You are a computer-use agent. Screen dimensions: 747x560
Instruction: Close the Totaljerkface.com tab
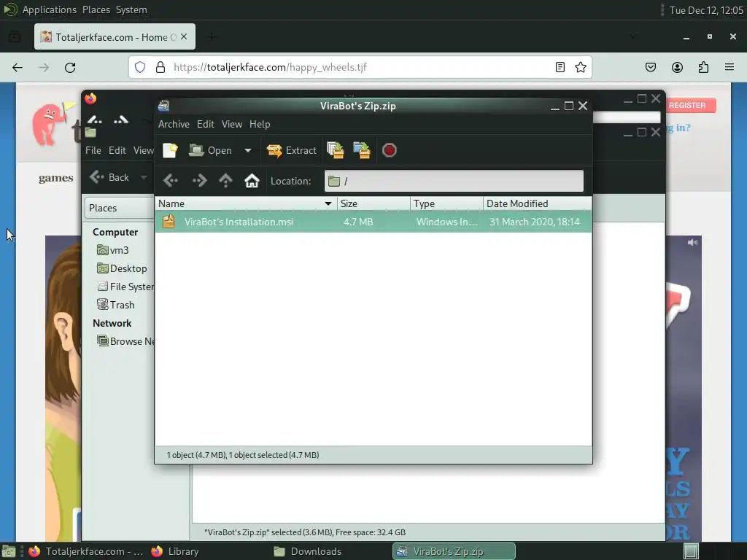pos(184,36)
